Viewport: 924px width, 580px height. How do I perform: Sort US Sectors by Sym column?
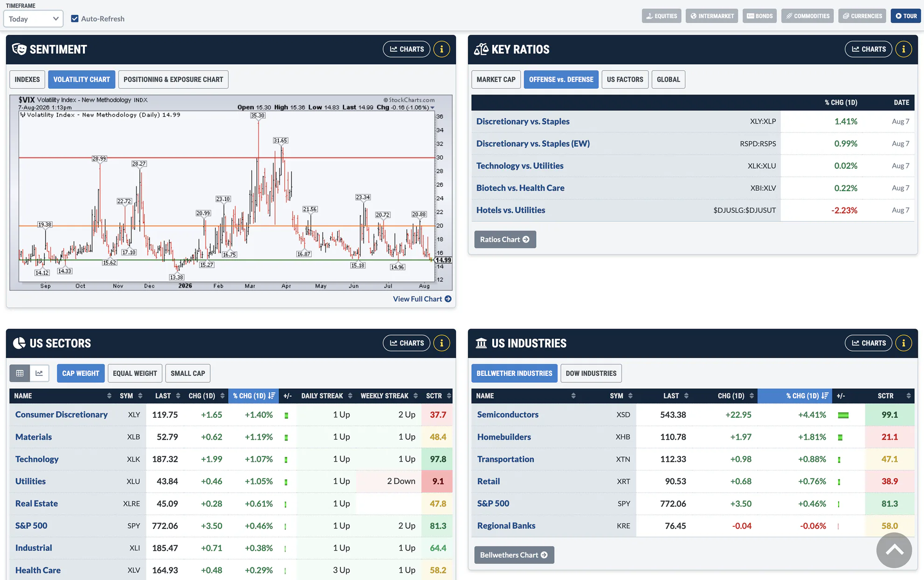click(x=130, y=396)
